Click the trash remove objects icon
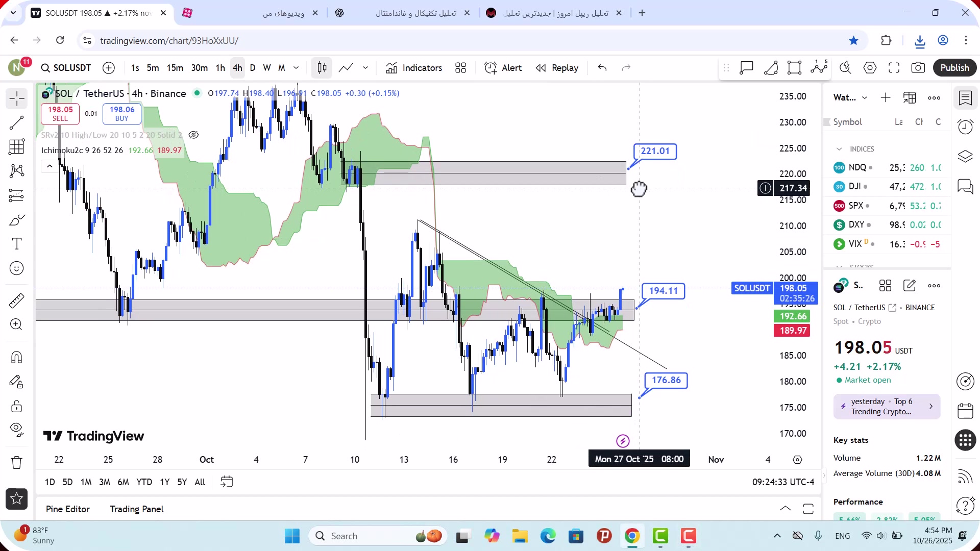Viewport: 980px width, 551px height. [x=16, y=462]
